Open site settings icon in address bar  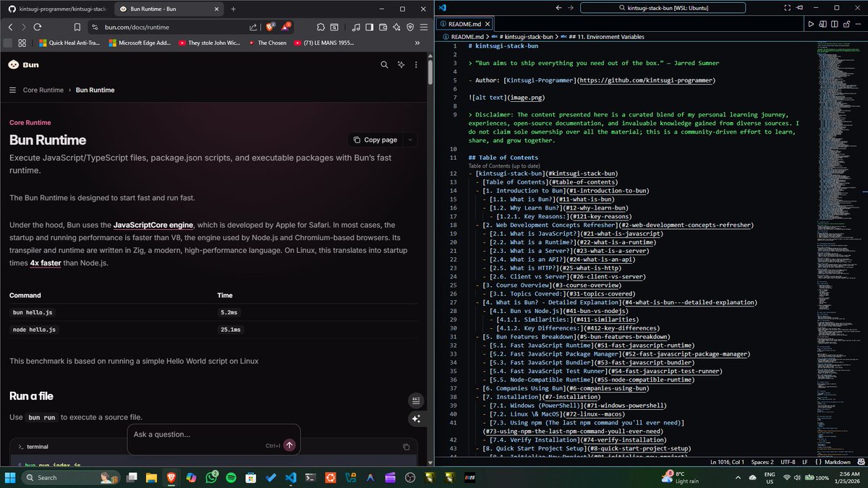(x=94, y=27)
